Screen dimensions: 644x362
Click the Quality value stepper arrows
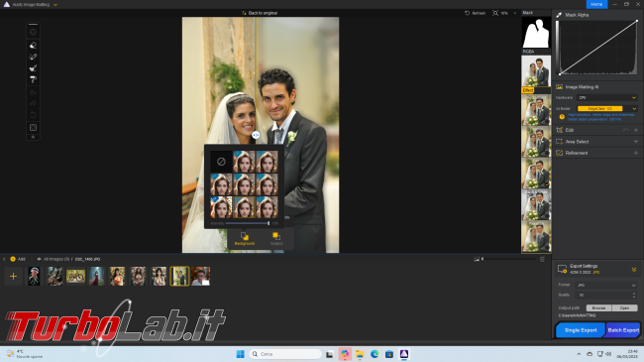[634, 295]
